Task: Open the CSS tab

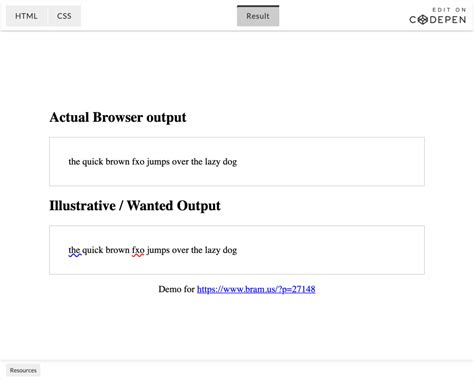Action: point(64,16)
